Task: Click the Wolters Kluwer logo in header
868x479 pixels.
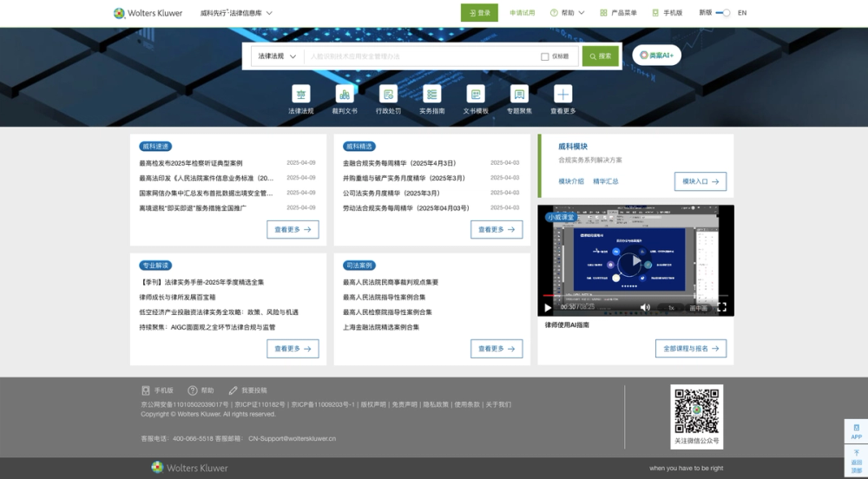Action: click(148, 13)
